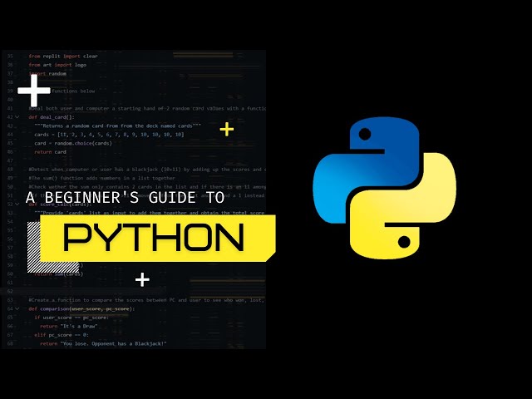Click the yellow PYTHON title banner
The width and height of the screenshot is (532, 399).
[158, 239]
